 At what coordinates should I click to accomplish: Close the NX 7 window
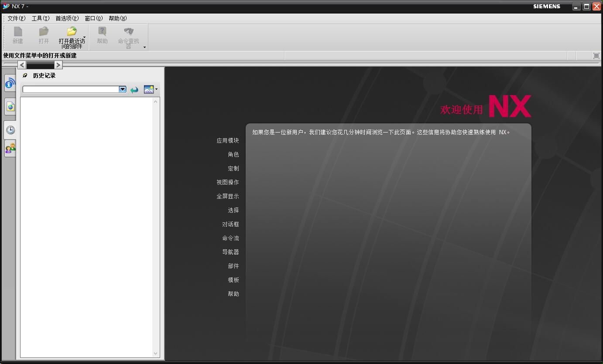click(x=596, y=7)
